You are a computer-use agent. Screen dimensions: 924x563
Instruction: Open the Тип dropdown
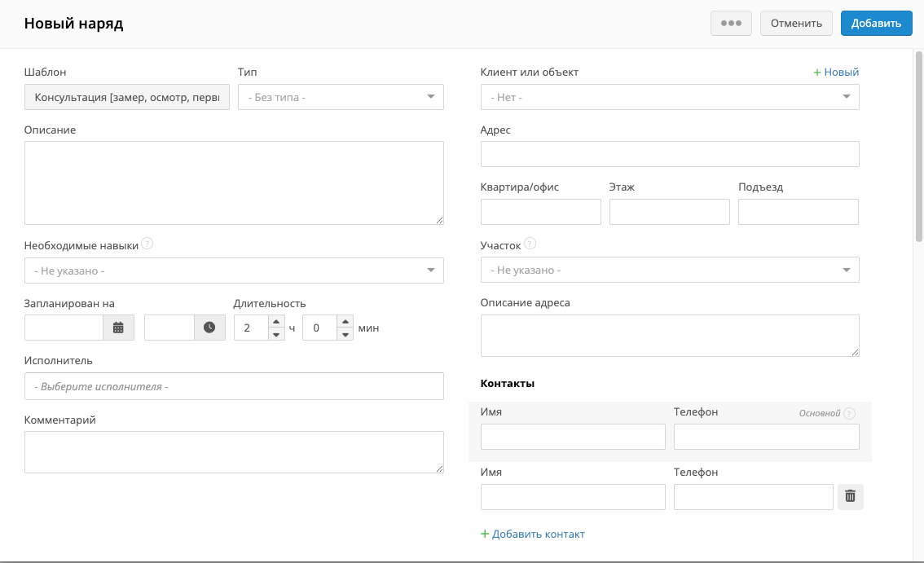click(x=341, y=97)
